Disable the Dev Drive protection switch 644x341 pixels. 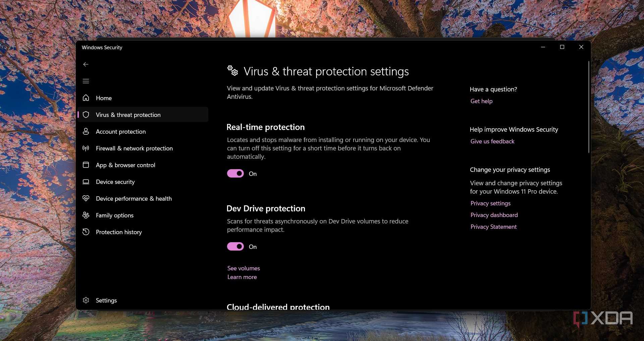[x=235, y=247]
